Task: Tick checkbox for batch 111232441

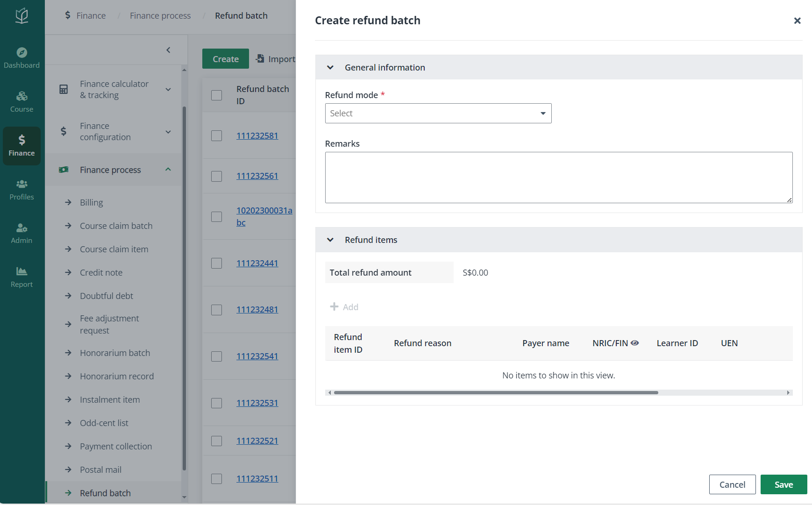Action: (216, 263)
